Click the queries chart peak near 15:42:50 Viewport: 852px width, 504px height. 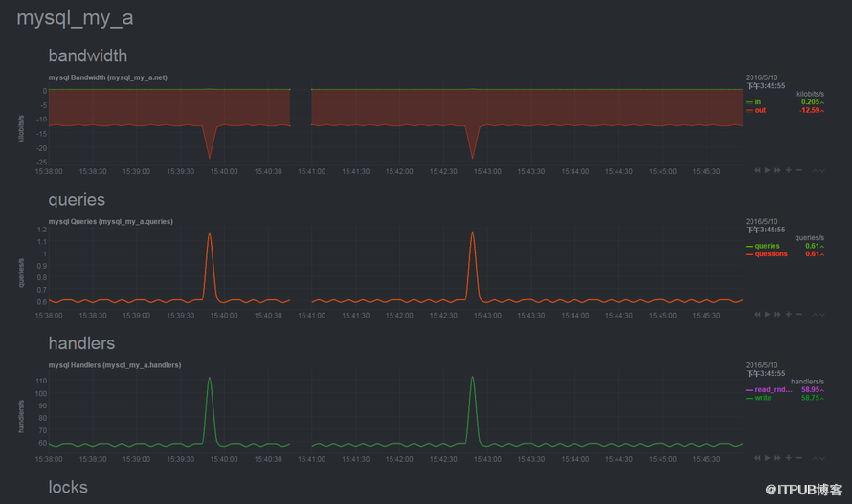click(472, 234)
